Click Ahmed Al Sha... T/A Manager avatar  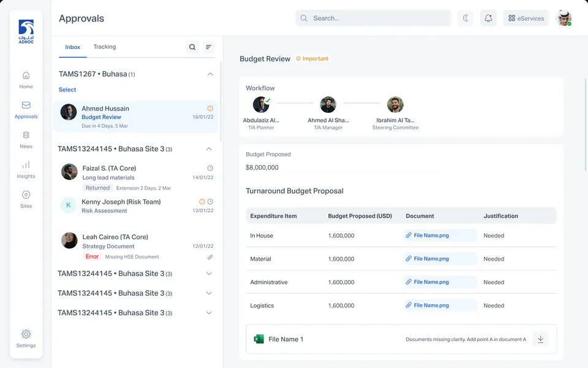(328, 104)
